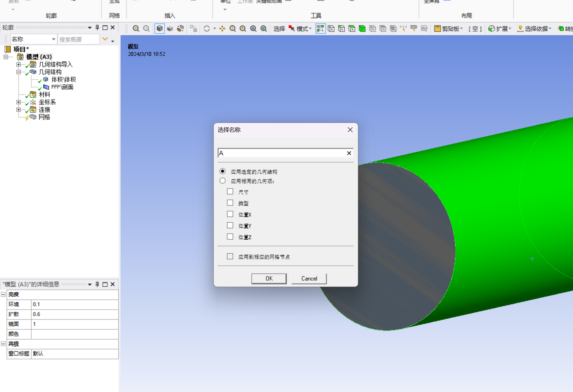Collapse the 亮度 details section
573x392 pixels.
3,294
